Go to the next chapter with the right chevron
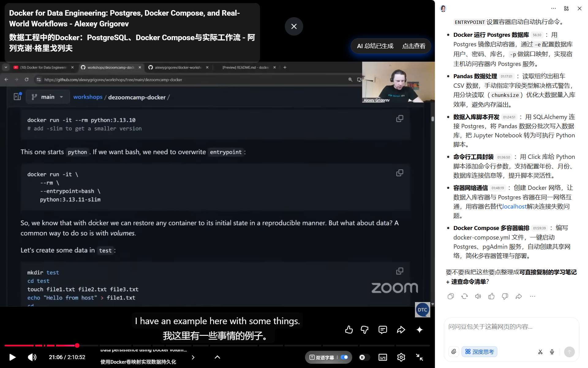This screenshot has height=368, width=588. coord(193,357)
